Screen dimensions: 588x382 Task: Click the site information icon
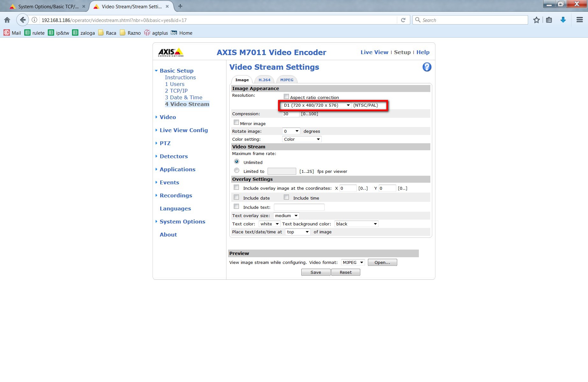coord(34,20)
